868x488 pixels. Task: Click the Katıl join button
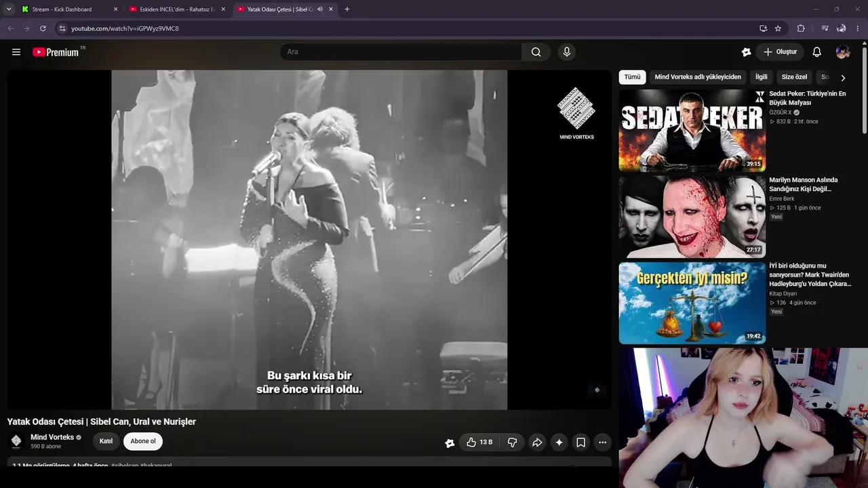click(x=106, y=441)
